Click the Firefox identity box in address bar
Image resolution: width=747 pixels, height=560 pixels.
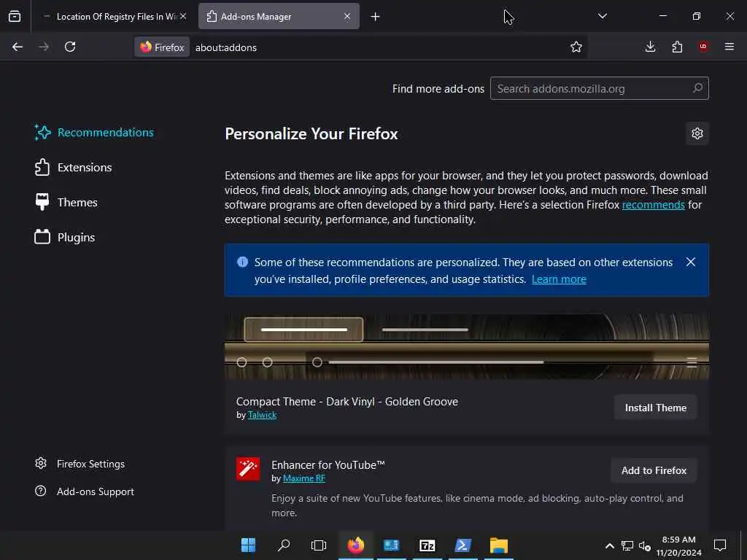162,47
